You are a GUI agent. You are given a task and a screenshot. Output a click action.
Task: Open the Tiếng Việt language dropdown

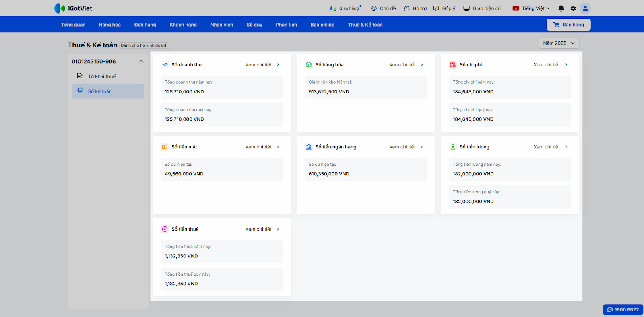click(531, 8)
